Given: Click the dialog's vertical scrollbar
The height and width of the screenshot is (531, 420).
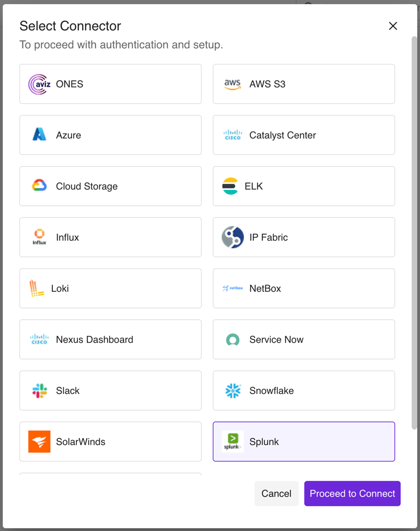Looking at the screenshot, I should click(414, 233).
